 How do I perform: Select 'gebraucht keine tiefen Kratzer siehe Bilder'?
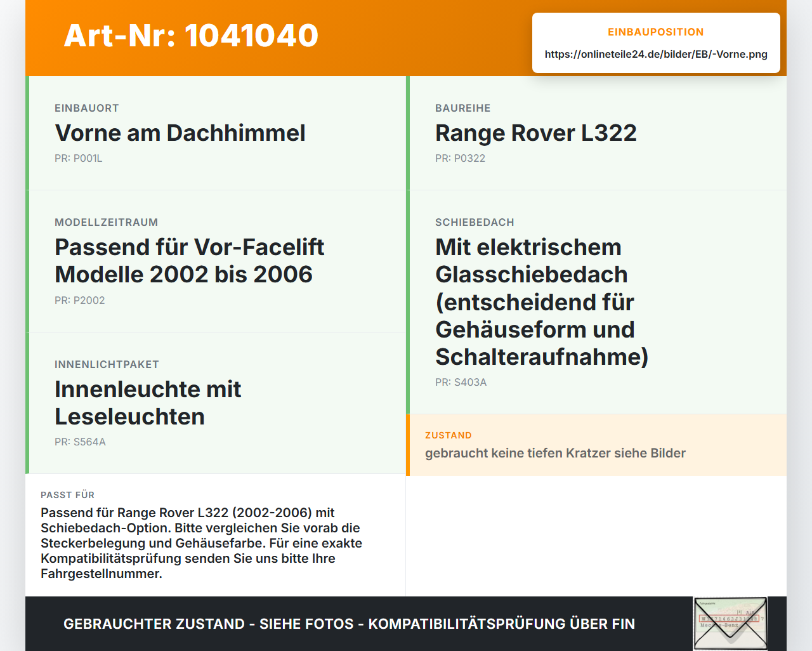click(556, 453)
